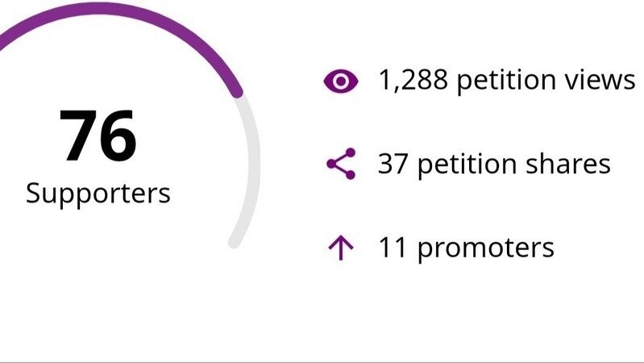
Task: Click the horizontal divider line at bottom
Action: click(322, 361)
